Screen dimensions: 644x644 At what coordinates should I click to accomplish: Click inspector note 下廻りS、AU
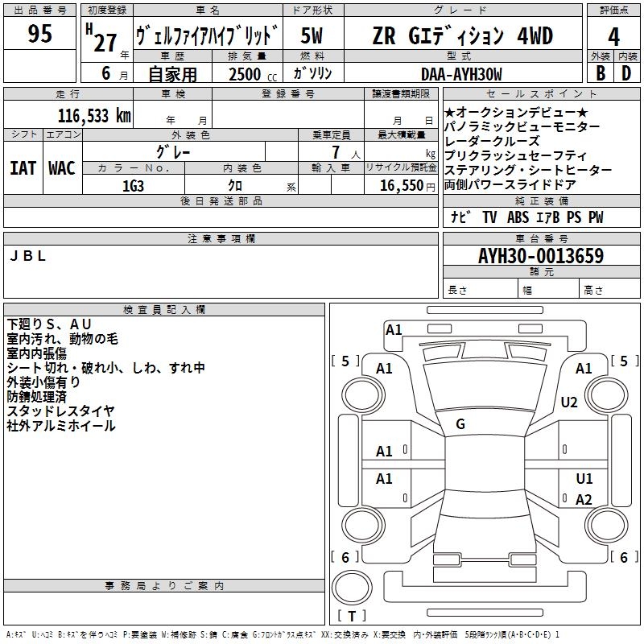(49, 324)
